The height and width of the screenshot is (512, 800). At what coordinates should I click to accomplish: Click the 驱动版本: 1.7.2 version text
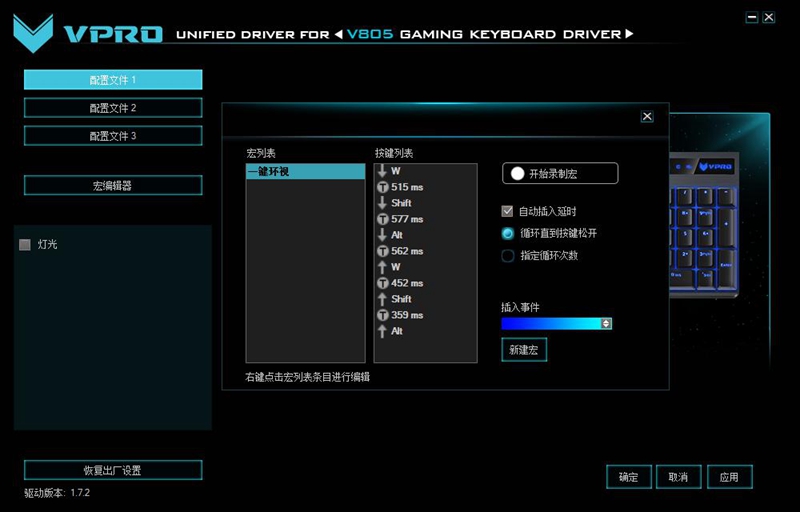click(x=57, y=493)
